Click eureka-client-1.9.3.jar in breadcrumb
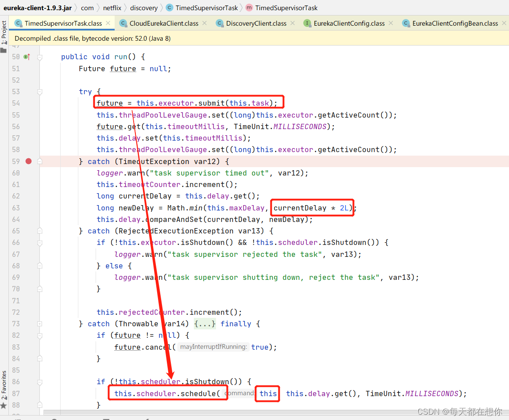Screen dimensions: 509x420 click(x=37, y=8)
